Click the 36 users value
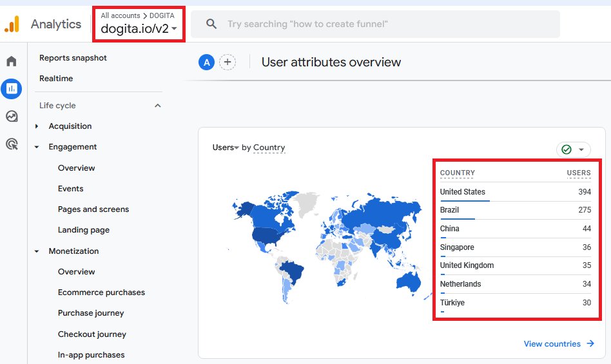Viewport: 611px width, 364px height. (x=587, y=247)
